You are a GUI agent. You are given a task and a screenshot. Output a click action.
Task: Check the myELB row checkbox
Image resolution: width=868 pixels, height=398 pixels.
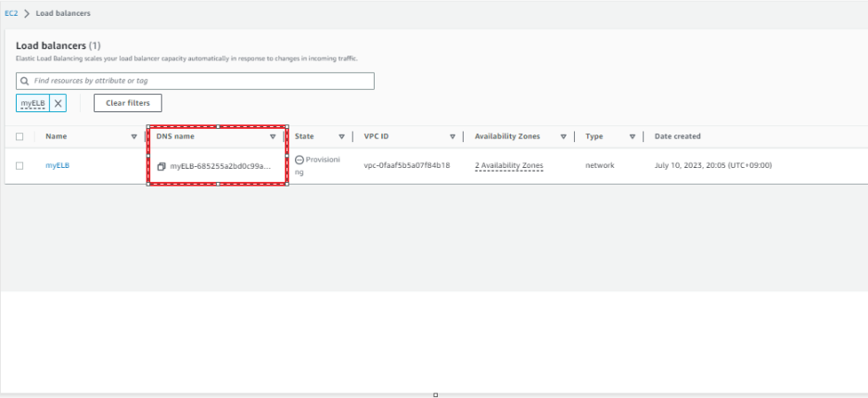click(x=19, y=165)
